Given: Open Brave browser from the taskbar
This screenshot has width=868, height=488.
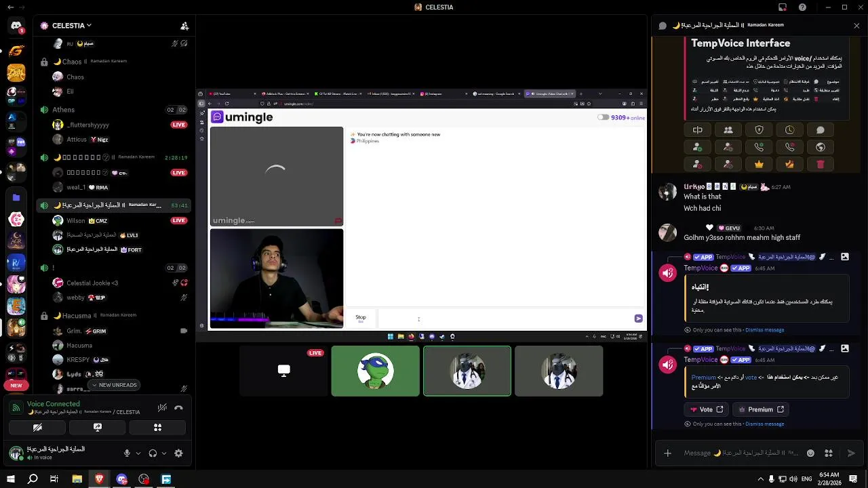Looking at the screenshot, I should [99, 479].
